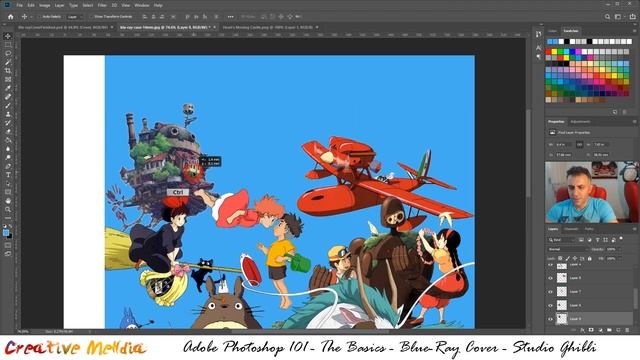Click the foreground color swatch in toolbox

coord(6,233)
